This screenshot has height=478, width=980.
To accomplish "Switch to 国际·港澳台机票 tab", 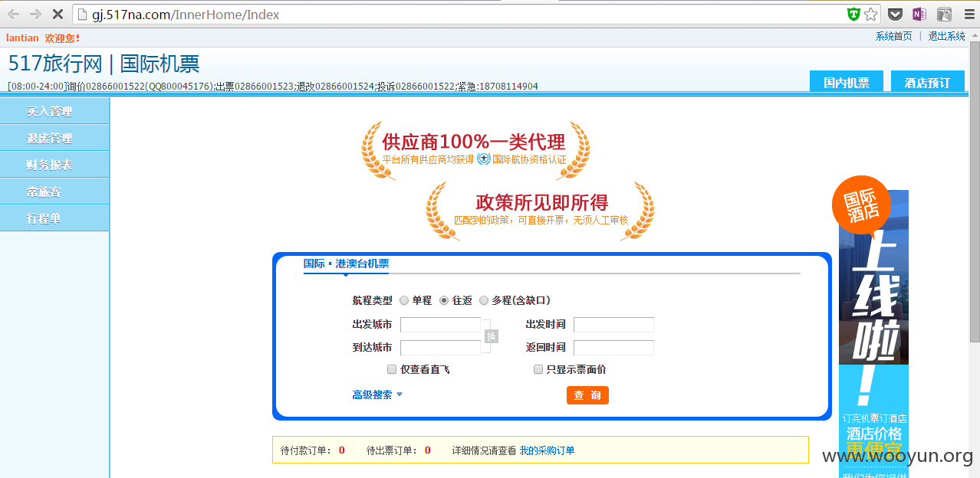I will point(346,264).
